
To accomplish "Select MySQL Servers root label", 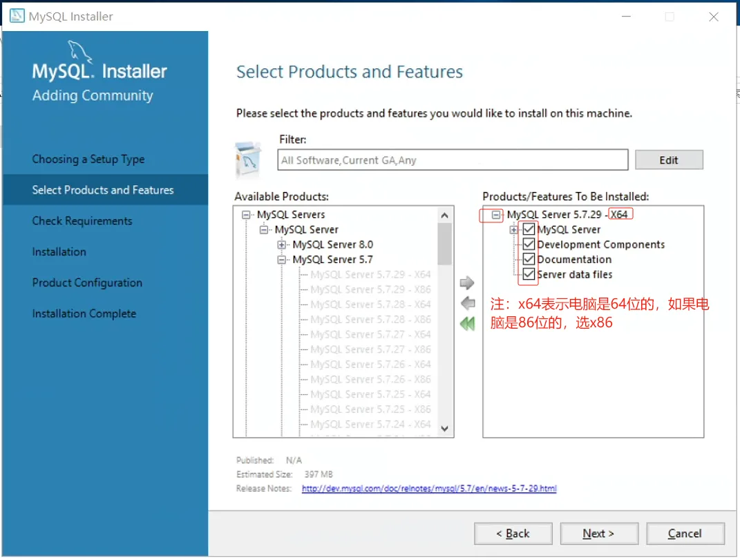I will click(291, 215).
